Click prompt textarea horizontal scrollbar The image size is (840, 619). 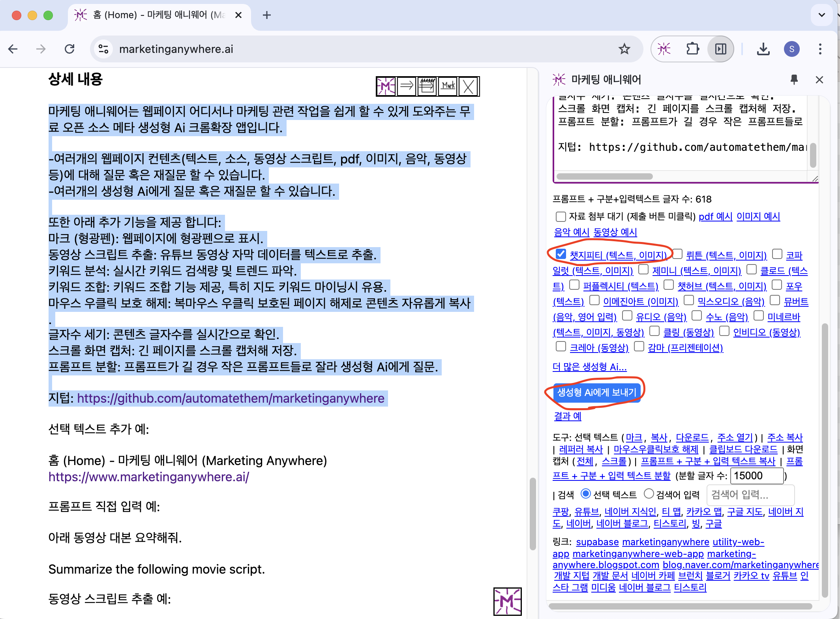pyautogui.click(x=604, y=176)
